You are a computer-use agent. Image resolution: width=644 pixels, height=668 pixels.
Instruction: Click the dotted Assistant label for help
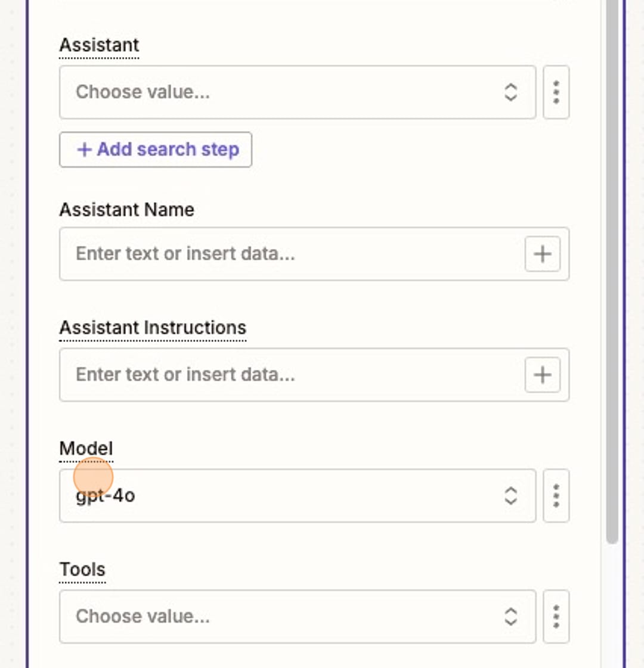[99, 45]
